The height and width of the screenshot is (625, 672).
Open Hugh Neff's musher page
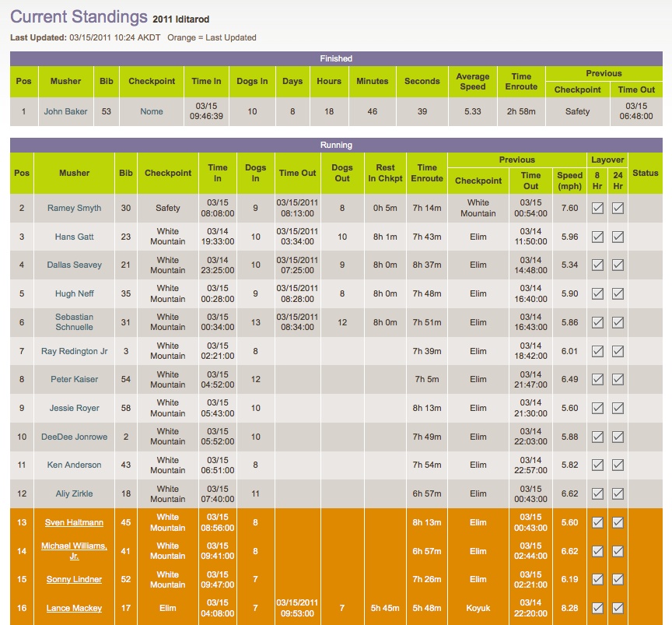[74, 294]
